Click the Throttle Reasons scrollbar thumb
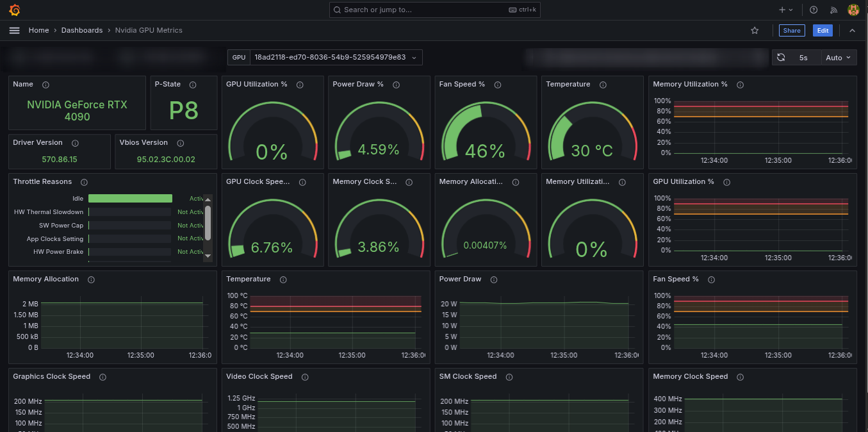This screenshot has height=432, width=868. point(208,222)
